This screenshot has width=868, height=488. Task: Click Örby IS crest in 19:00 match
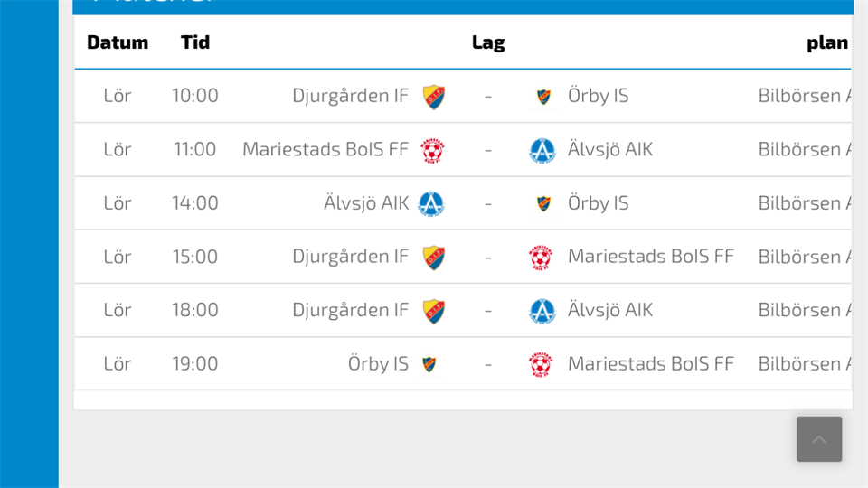429,364
